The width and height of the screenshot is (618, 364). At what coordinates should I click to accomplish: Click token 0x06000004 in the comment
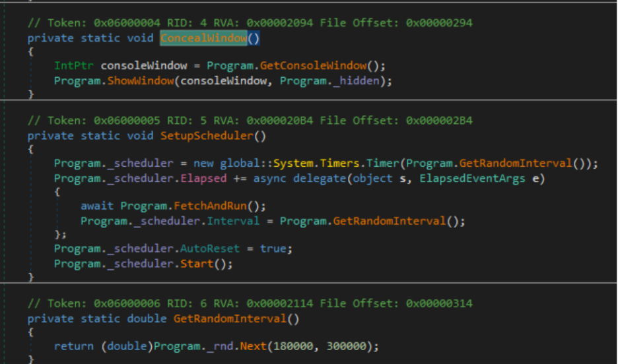click(127, 23)
